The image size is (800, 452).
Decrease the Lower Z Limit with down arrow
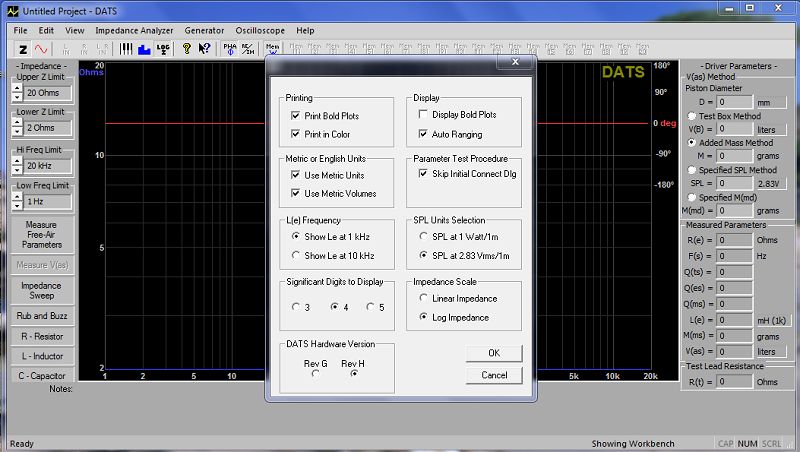pyautogui.click(x=17, y=132)
